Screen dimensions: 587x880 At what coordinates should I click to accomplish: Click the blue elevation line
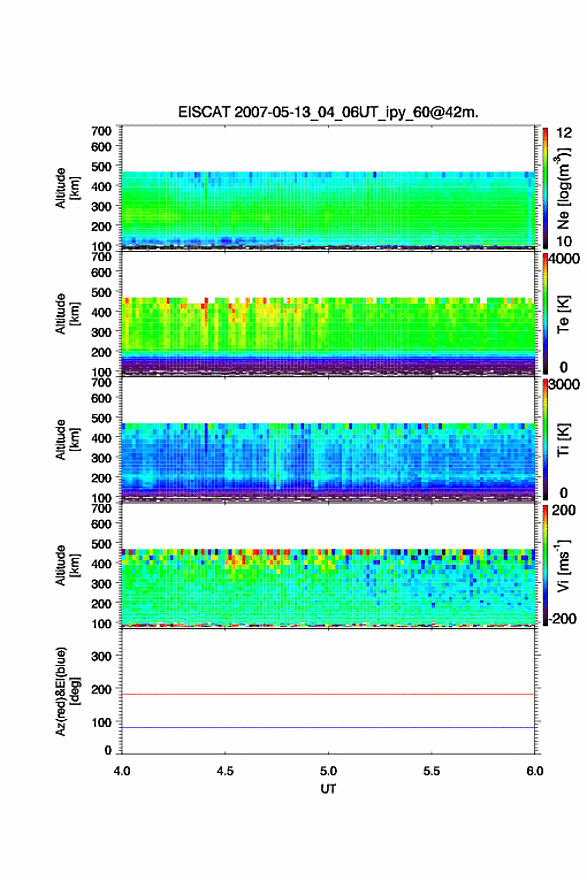pos(328,727)
